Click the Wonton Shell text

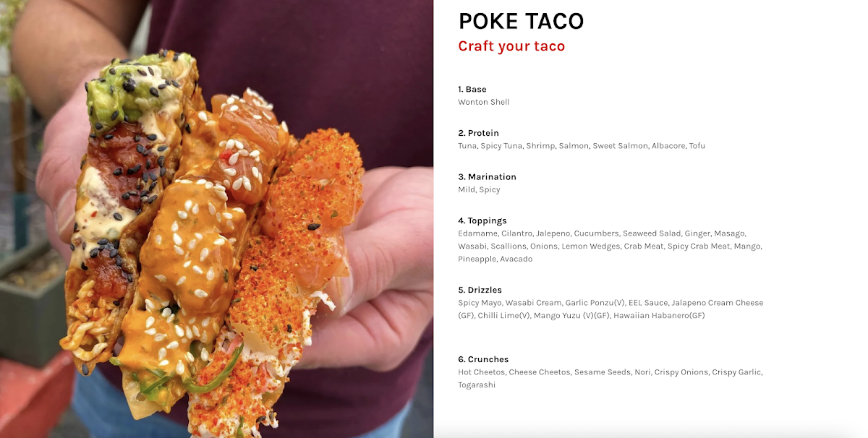point(484,102)
